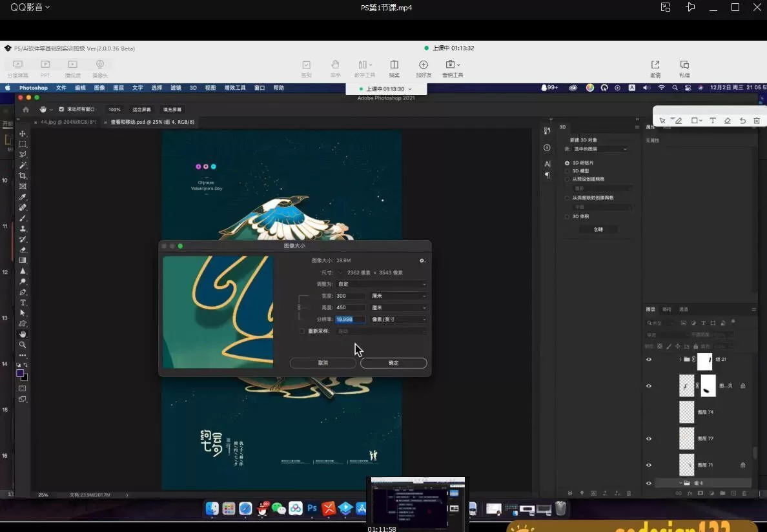Click the 确定 button in dialog
Image resolution: width=767 pixels, height=532 pixels.
[393, 363]
